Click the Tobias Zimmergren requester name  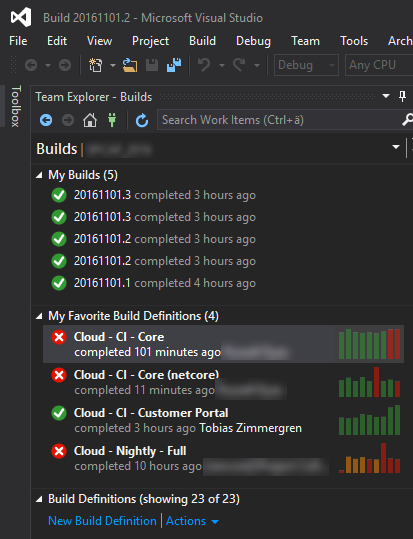click(250, 428)
